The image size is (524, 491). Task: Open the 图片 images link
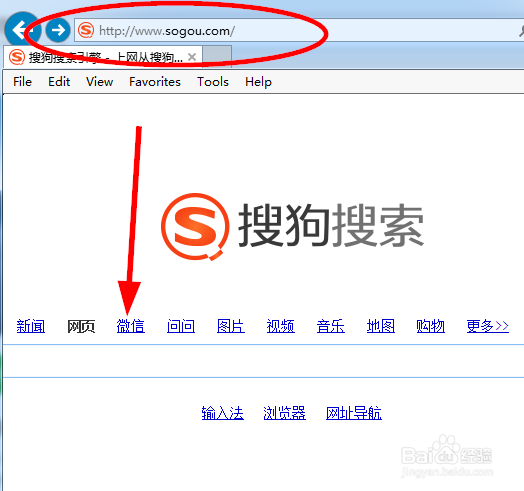231,326
